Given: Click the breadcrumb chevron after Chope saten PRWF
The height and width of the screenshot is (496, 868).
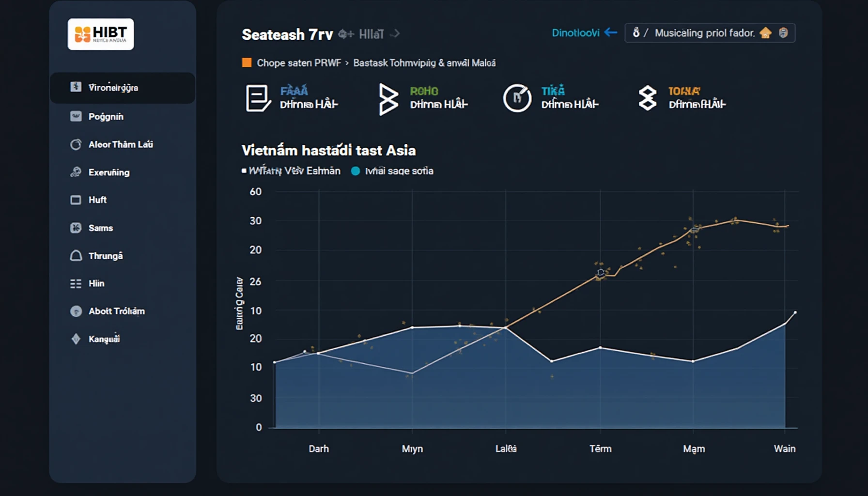Looking at the screenshot, I should 347,63.
